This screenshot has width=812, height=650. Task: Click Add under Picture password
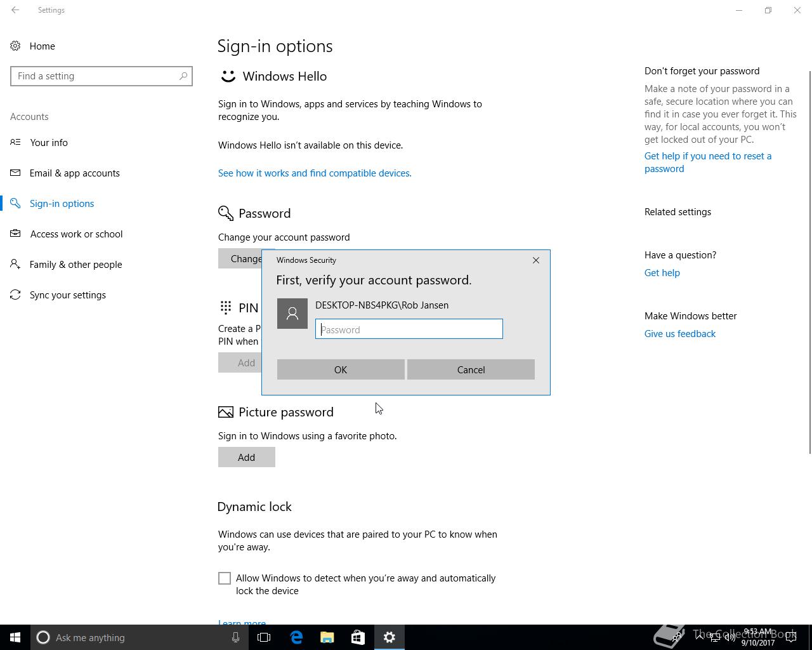tap(247, 457)
